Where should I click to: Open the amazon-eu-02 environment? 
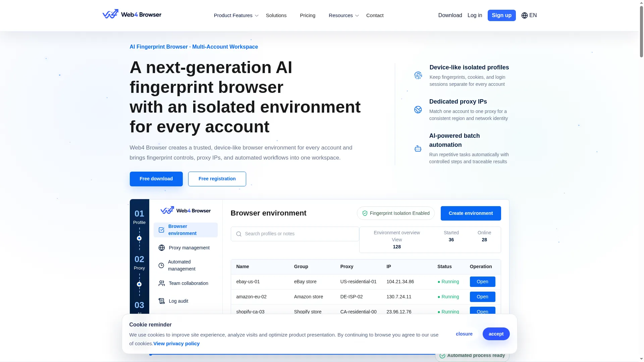point(482,297)
